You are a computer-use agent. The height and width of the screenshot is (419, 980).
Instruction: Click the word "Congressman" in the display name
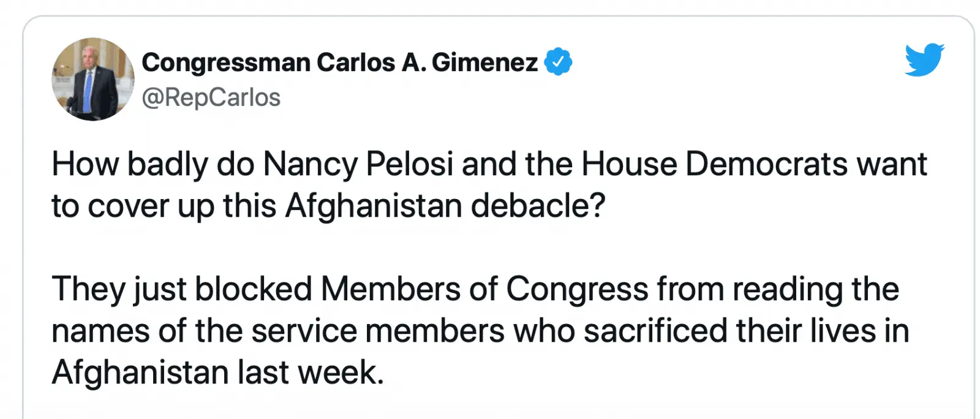pyautogui.click(x=226, y=62)
